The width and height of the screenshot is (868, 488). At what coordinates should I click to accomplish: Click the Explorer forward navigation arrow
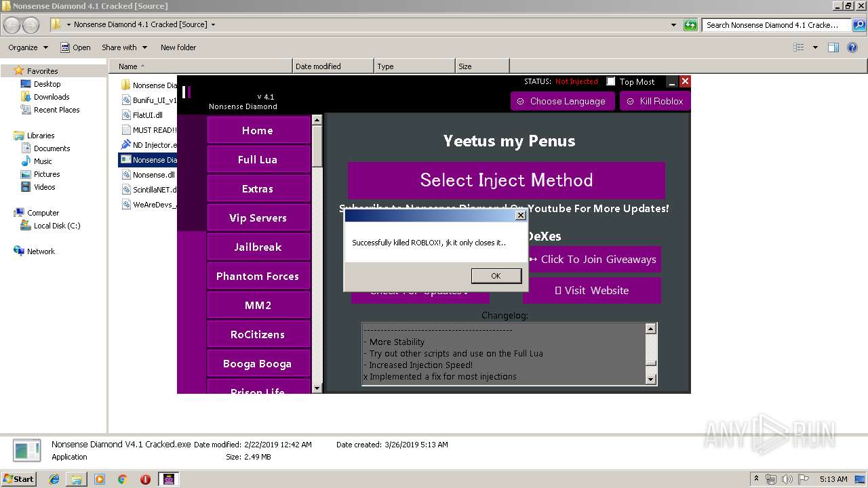point(31,25)
